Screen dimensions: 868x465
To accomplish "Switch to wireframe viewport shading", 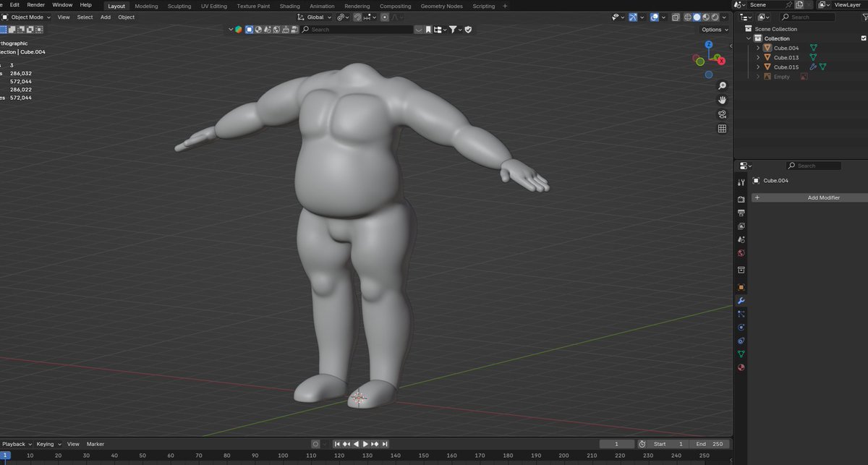I will 688,17.
